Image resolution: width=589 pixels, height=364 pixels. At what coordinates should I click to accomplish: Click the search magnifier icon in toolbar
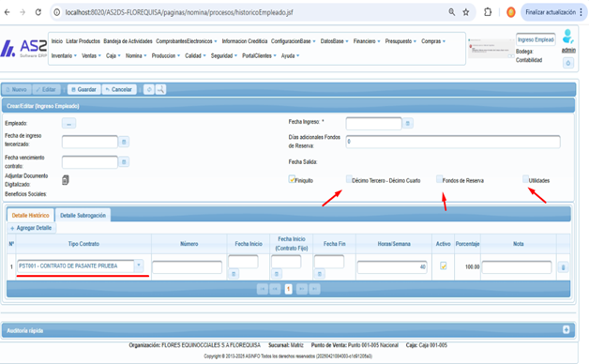(160, 89)
